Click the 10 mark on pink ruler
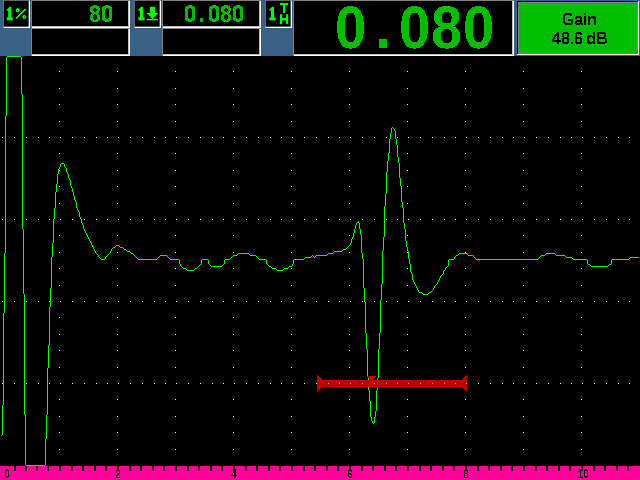The height and width of the screenshot is (480, 640). 582,473
